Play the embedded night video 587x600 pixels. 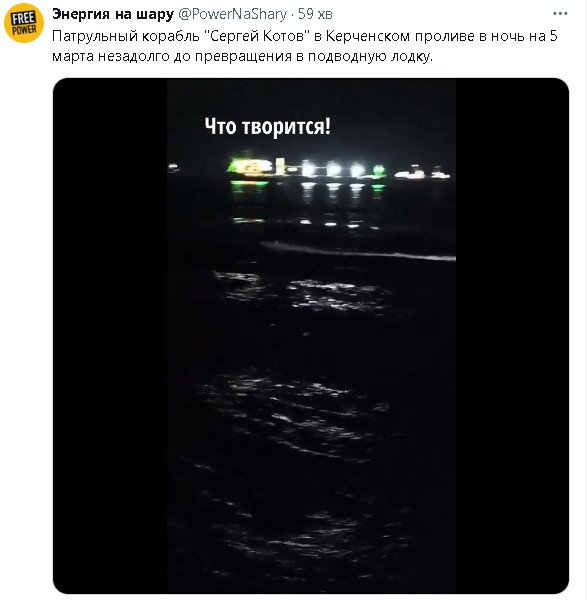pyautogui.click(x=311, y=336)
